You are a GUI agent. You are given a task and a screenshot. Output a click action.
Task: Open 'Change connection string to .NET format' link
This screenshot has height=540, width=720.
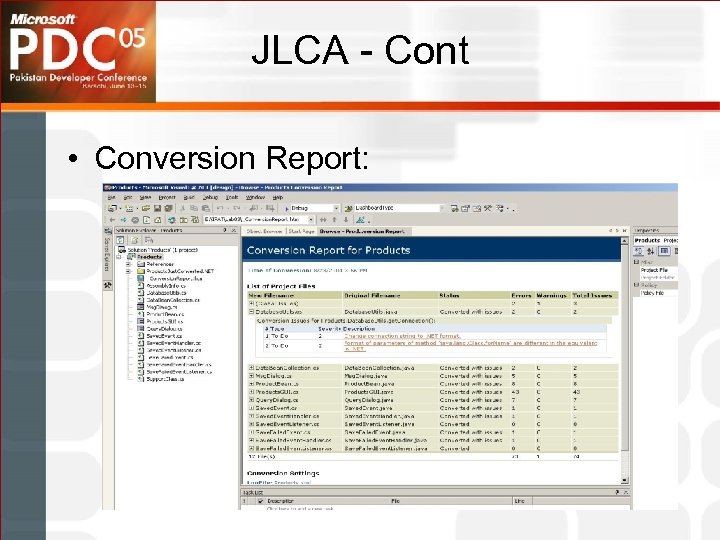pyautogui.click(x=402, y=336)
